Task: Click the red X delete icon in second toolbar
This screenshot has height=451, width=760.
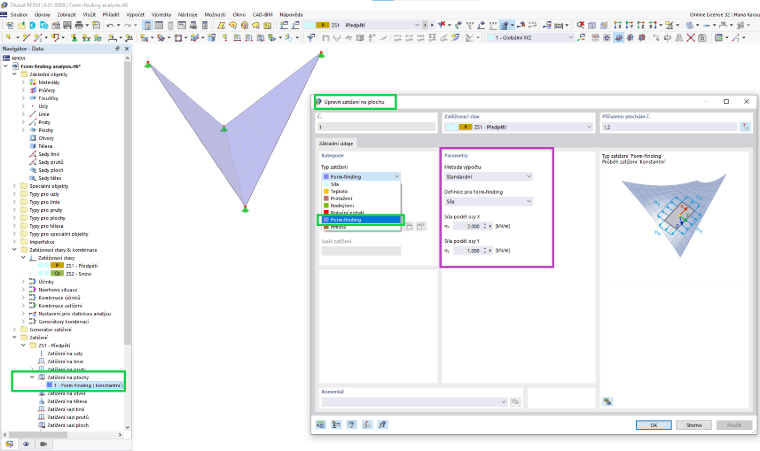Action: pyautogui.click(x=691, y=37)
